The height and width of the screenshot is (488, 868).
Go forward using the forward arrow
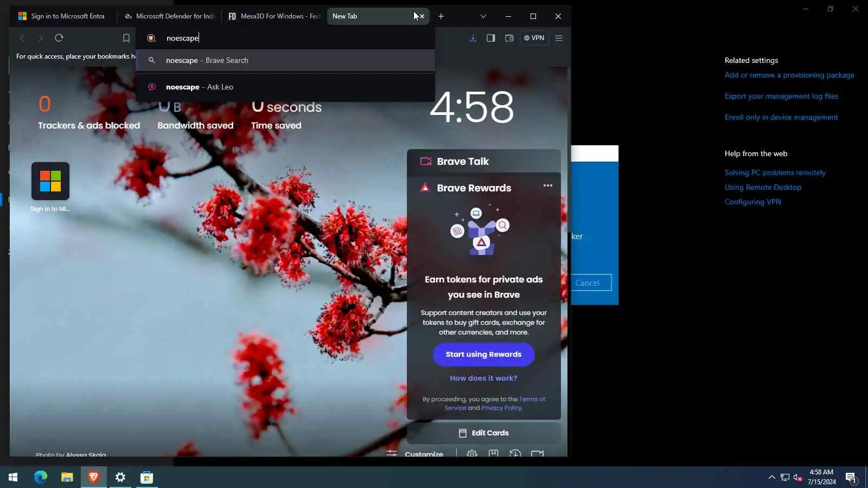tap(41, 38)
